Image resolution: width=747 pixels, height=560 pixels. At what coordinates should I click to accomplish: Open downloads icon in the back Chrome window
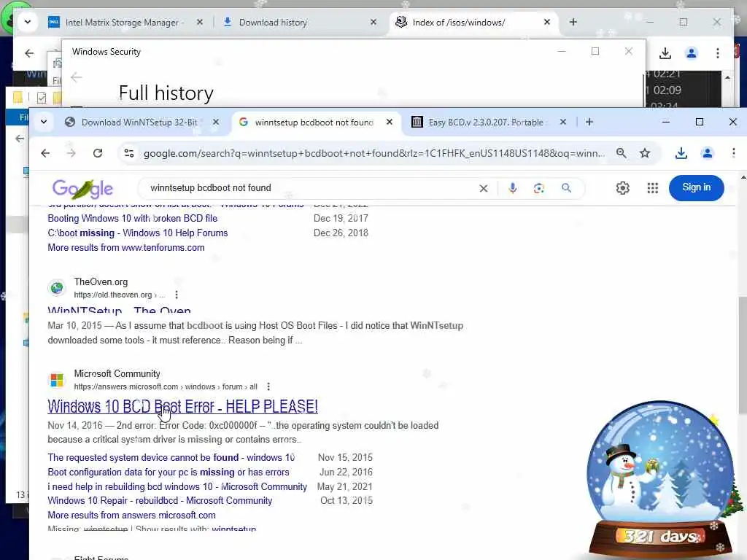(x=665, y=53)
